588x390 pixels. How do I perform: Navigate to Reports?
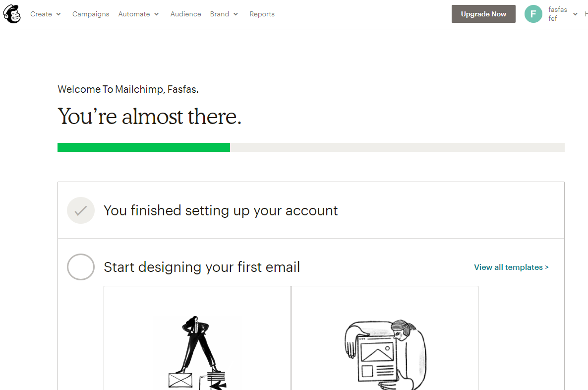262,14
